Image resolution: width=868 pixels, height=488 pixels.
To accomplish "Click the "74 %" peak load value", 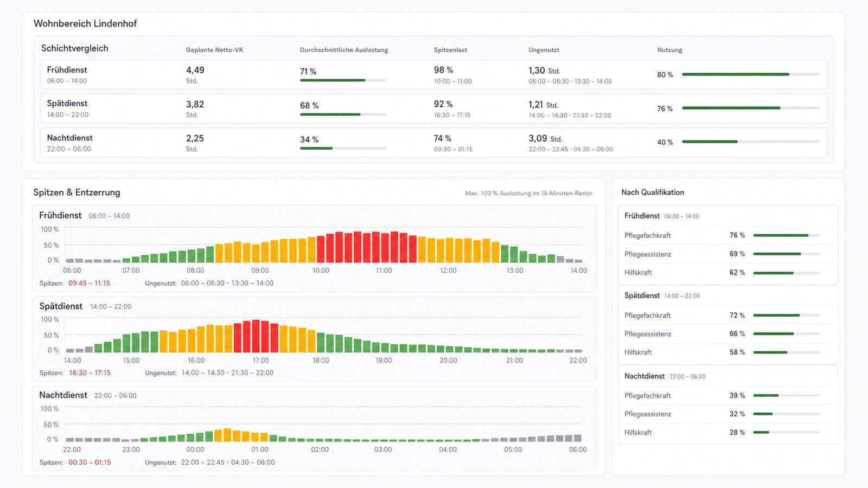I will click(443, 138).
